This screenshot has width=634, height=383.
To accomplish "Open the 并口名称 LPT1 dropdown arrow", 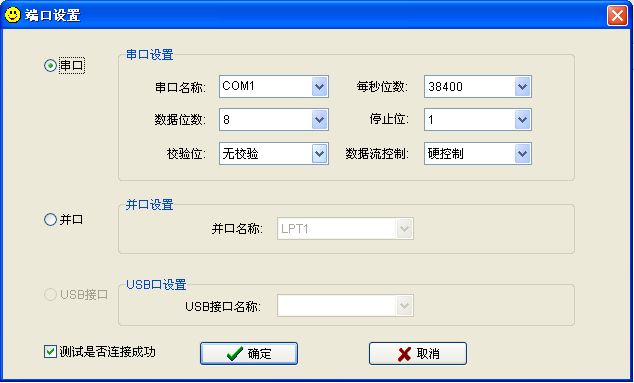I will 404,229.
